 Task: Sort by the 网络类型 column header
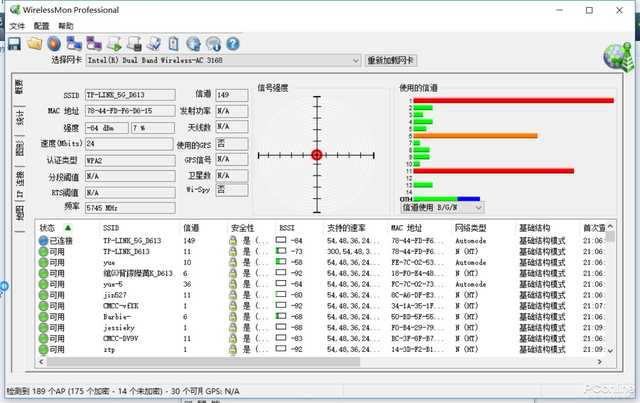click(470, 228)
